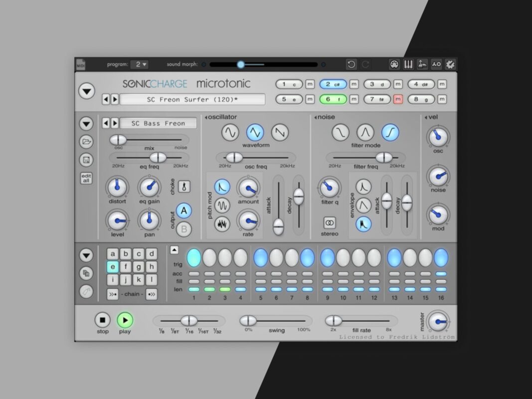
Task: Select drum channel 8 g
Action: [x=421, y=99]
